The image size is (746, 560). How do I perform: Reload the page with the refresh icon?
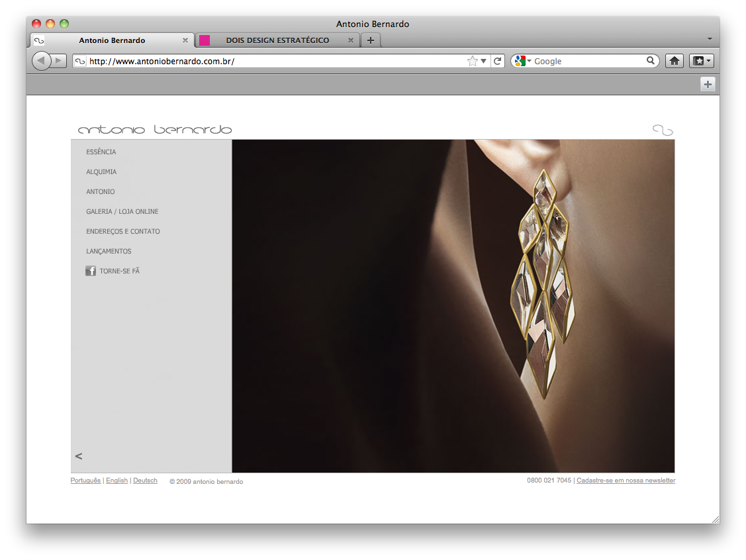(x=498, y=61)
